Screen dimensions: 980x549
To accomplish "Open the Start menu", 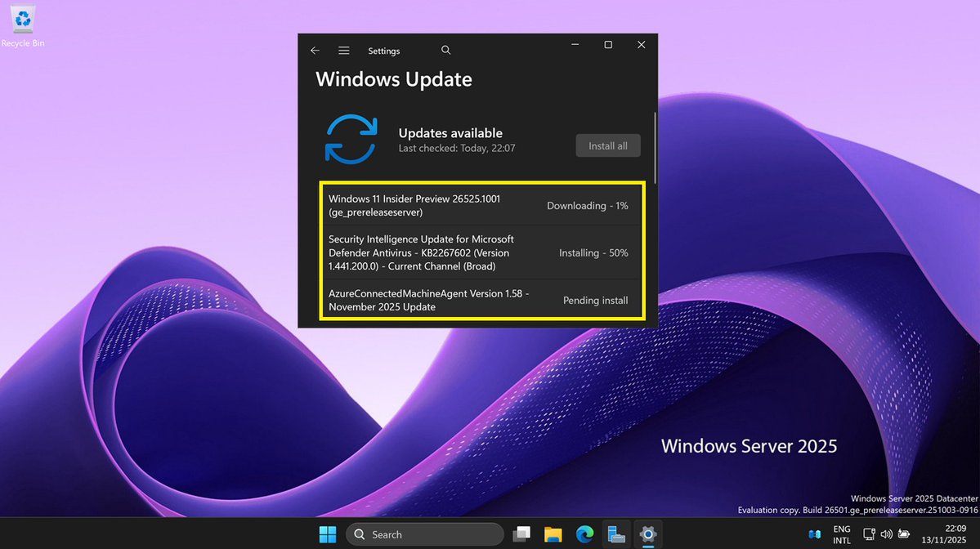I will (327, 533).
